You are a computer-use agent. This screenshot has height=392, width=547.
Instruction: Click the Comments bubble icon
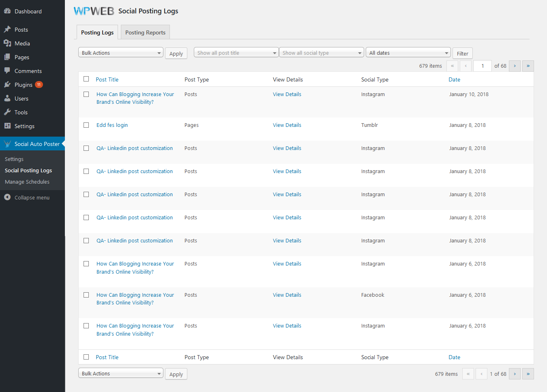pos(7,71)
